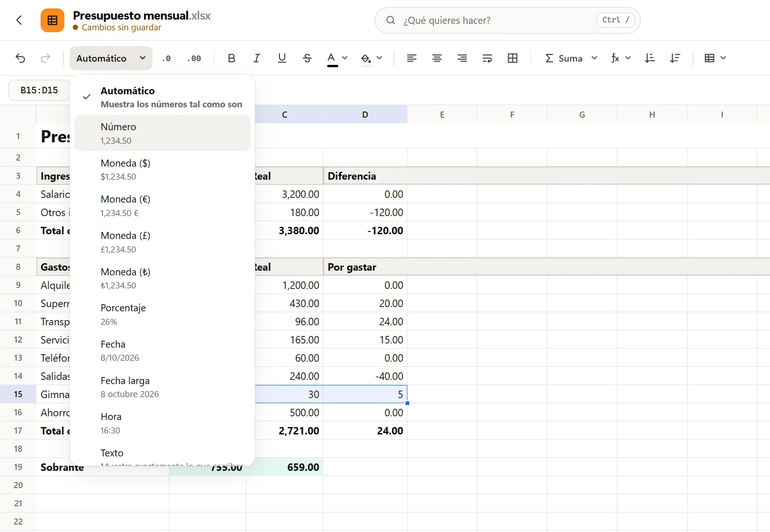Collapse the Automático number format dropdown
The height and width of the screenshot is (532, 770).
tap(111, 58)
